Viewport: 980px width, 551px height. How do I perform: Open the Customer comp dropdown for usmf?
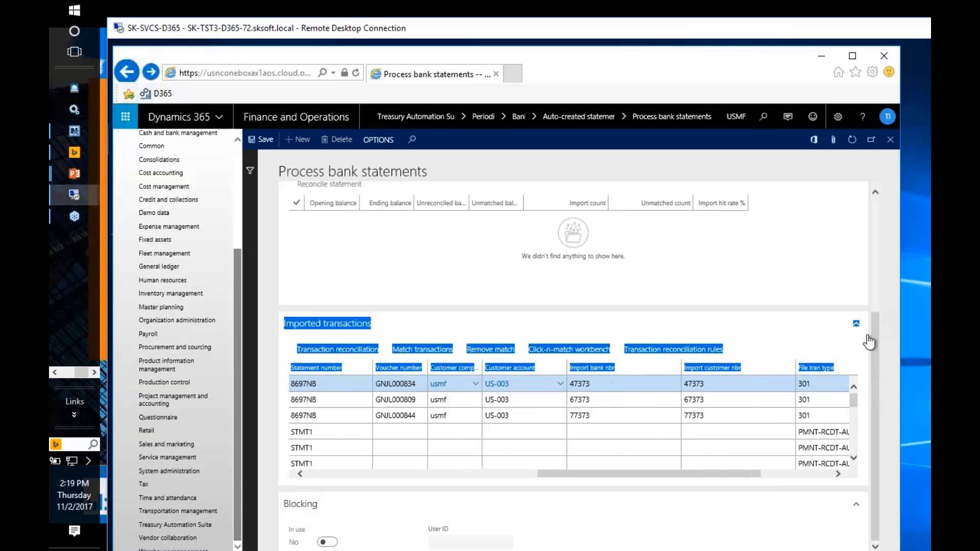coord(475,383)
